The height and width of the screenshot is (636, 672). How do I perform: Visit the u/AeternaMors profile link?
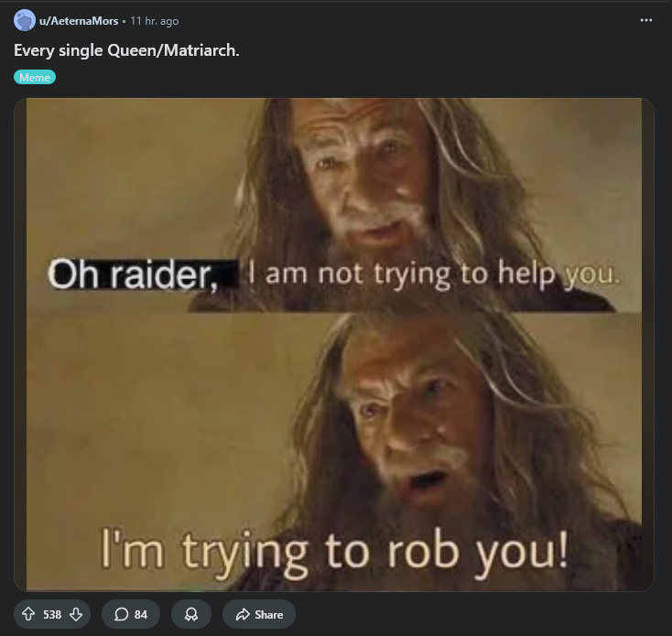tap(79, 20)
